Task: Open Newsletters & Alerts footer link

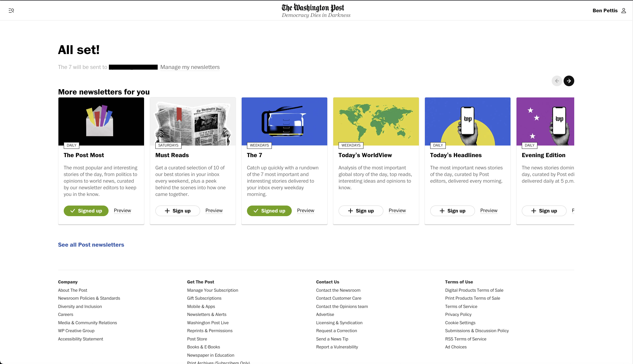Action: tap(206, 315)
